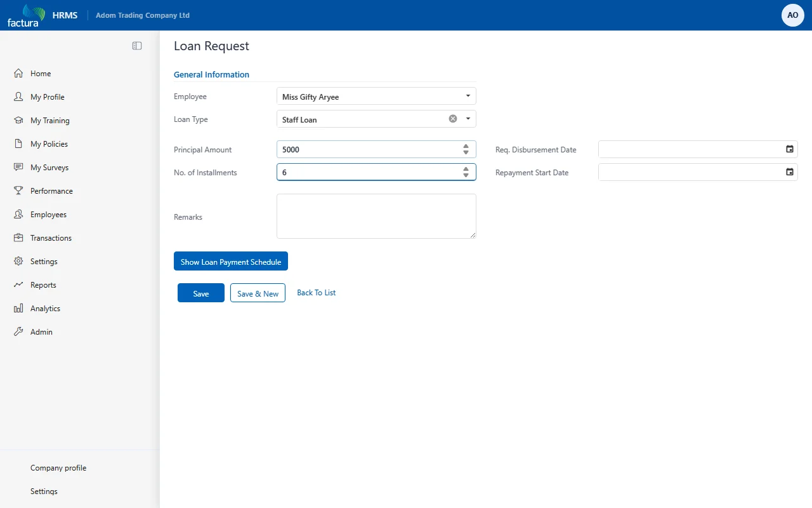Screen dimensions: 812x508
Task: Click the General Information section heading
Action: point(211,75)
